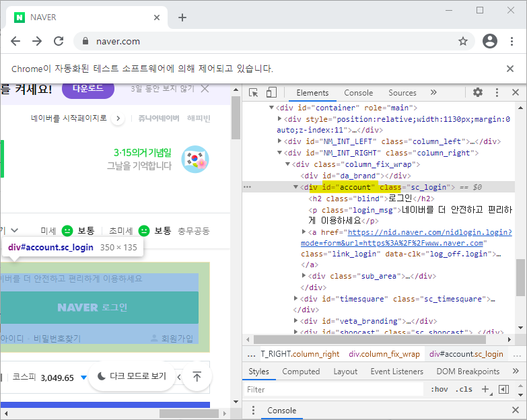Close the Console drawer
Image resolution: width=527 pixels, height=420 pixels.
click(x=516, y=410)
